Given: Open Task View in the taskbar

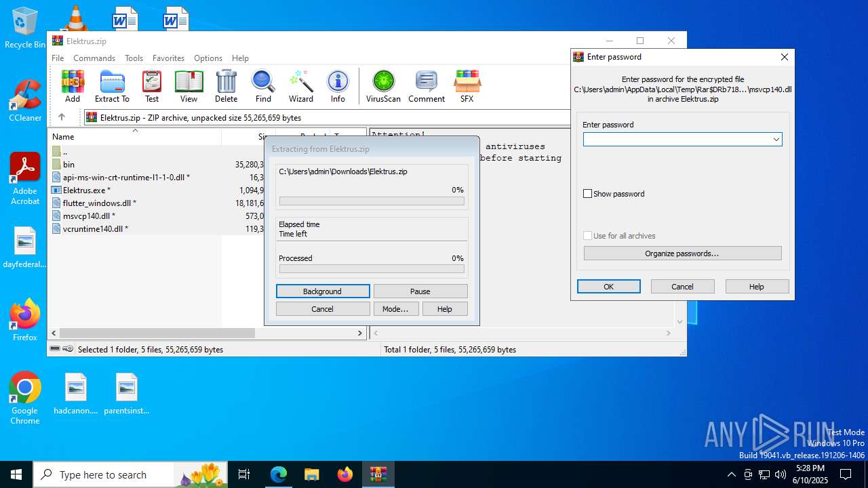Looking at the screenshot, I should (244, 474).
